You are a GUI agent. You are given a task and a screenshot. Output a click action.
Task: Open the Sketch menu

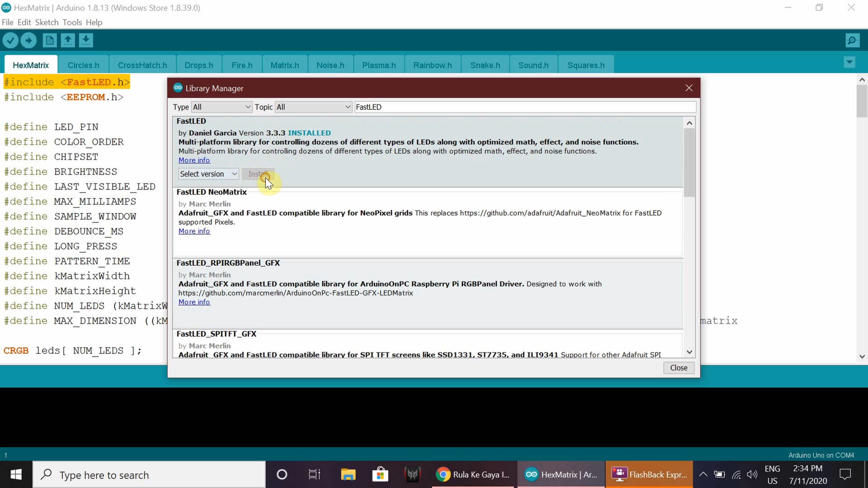click(x=47, y=22)
